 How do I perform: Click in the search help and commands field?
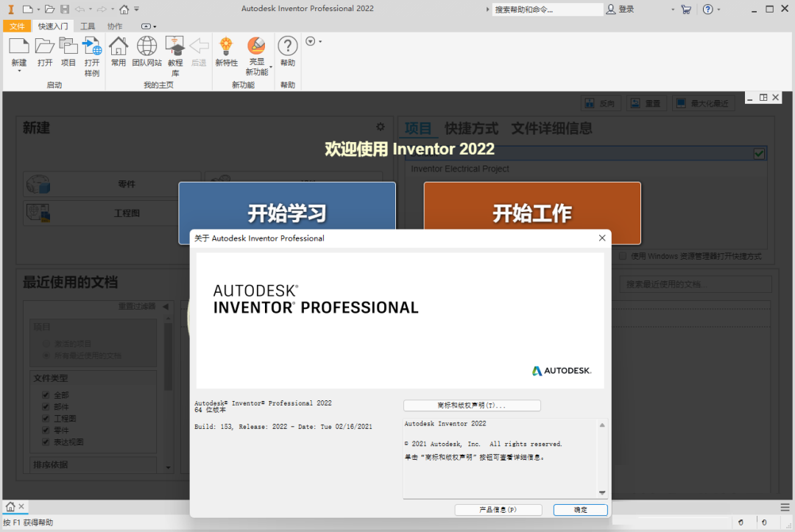pyautogui.click(x=548, y=9)
